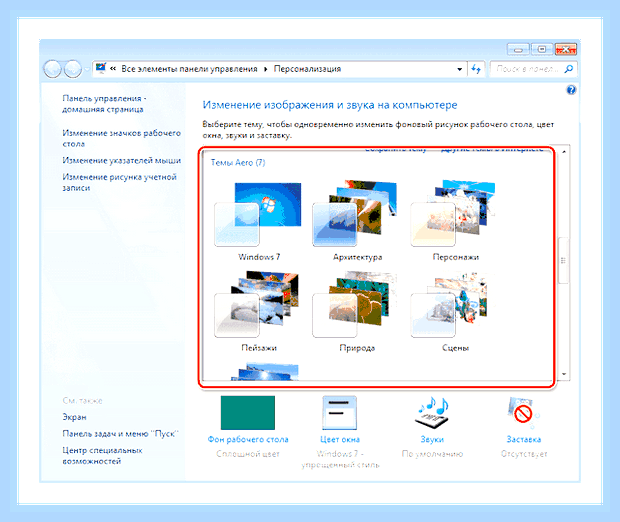
Task: Open Панель задач и меню Пуск link
Action: tap(121, 433)
